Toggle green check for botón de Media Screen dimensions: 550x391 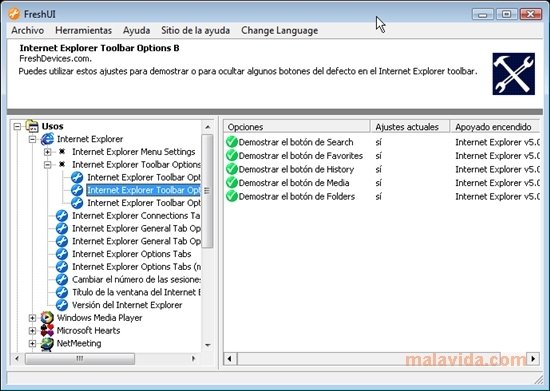coord(232,183)
